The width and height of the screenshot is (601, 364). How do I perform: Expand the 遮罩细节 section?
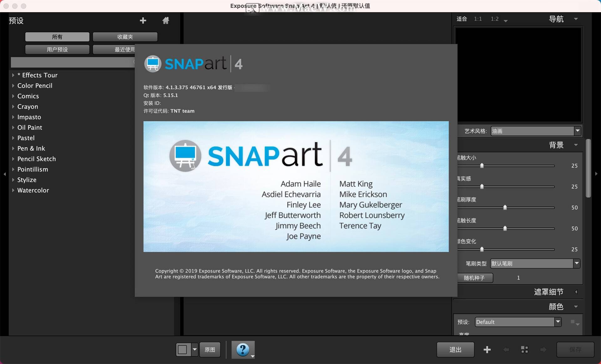click(576, 292)
